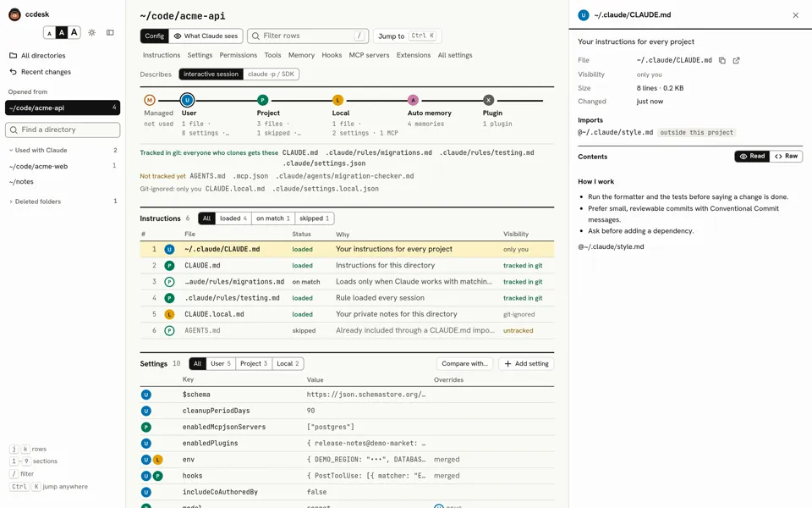Go to Hooks section tab
The image size is (812, 508).
[x=332, y=55]
